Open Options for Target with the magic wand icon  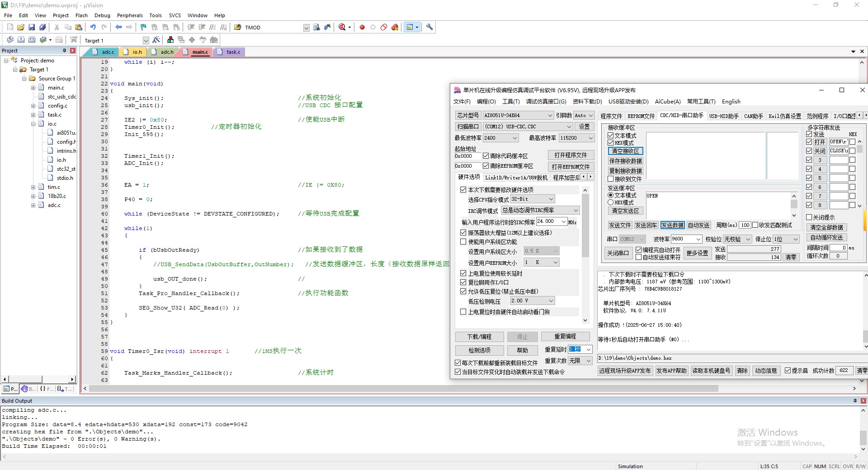(156, 40)
